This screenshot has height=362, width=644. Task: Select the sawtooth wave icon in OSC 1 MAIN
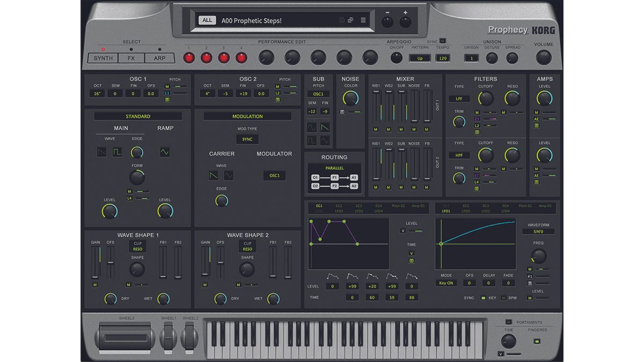[x=101, y=152]
